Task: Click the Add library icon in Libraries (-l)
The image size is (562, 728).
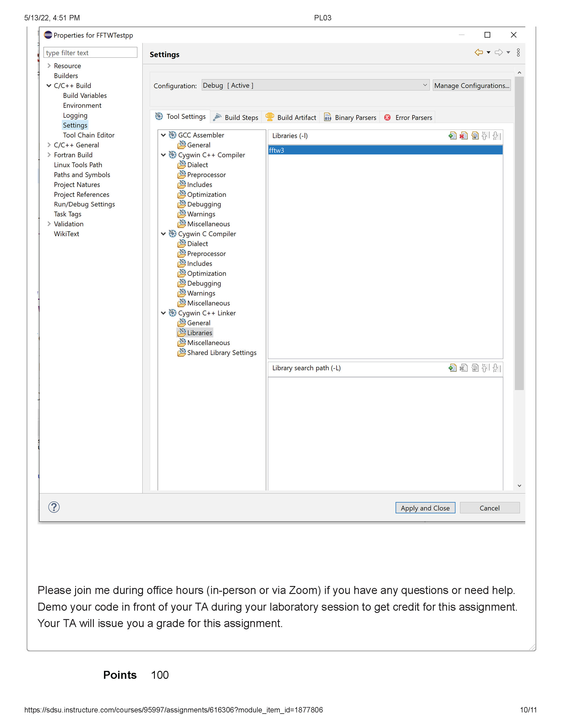Action: tap(452, 136)
